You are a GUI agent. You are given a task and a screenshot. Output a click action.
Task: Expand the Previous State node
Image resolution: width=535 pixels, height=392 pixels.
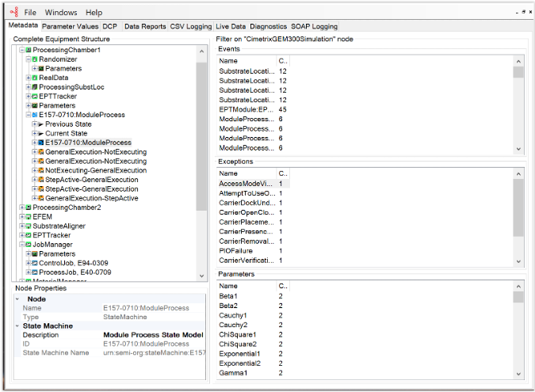pos(33,124)
